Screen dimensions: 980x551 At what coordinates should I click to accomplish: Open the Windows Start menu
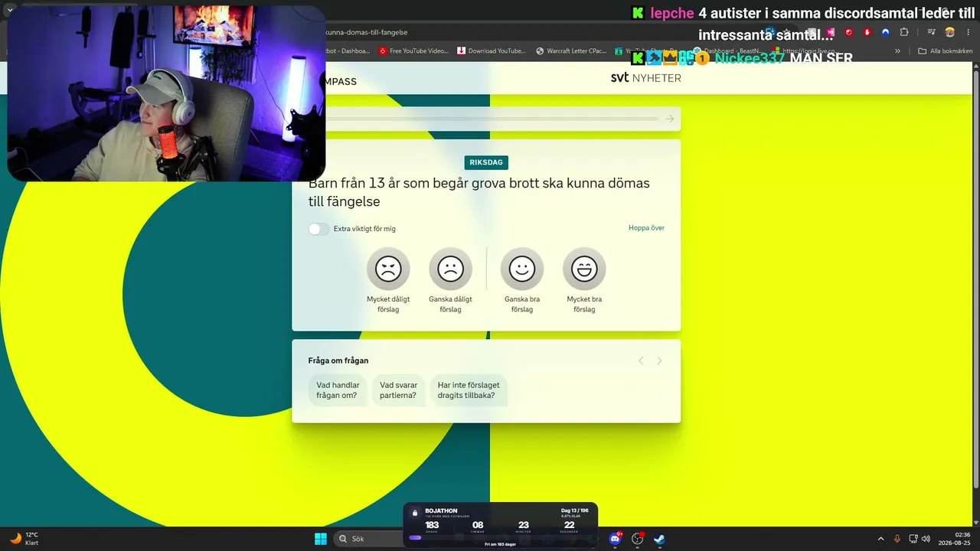321,539
